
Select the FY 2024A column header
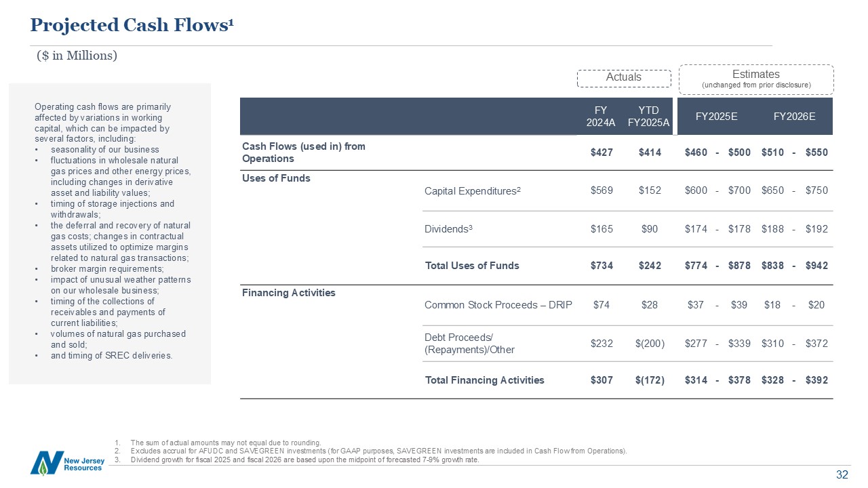[x=601, y=116]
